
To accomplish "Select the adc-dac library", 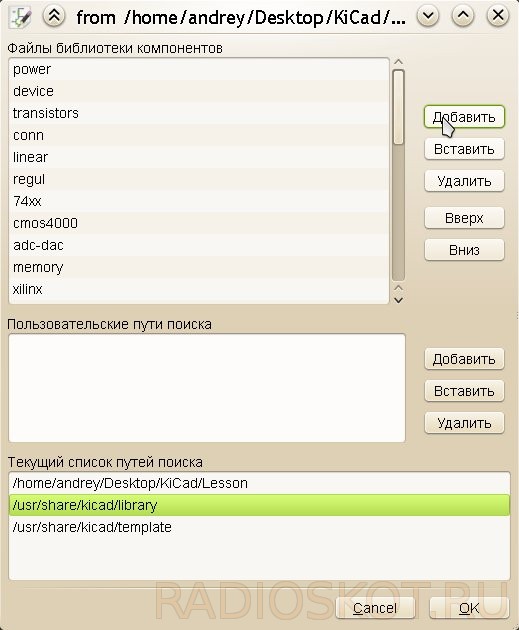I will 199,245.
